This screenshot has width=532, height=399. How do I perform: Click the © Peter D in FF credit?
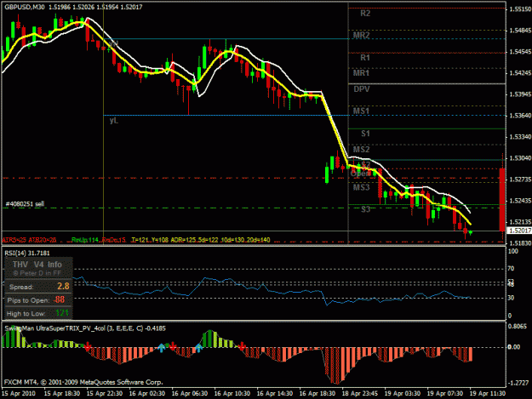37,273
